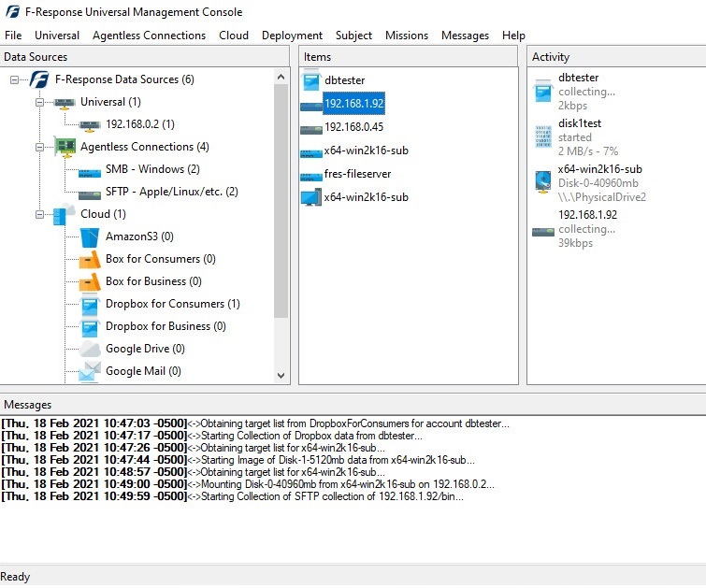Image resolution: width=706 pixels, height=588 pixels.
Task: Click message about Starting Collection of SFTP
Action: (232, 496)
